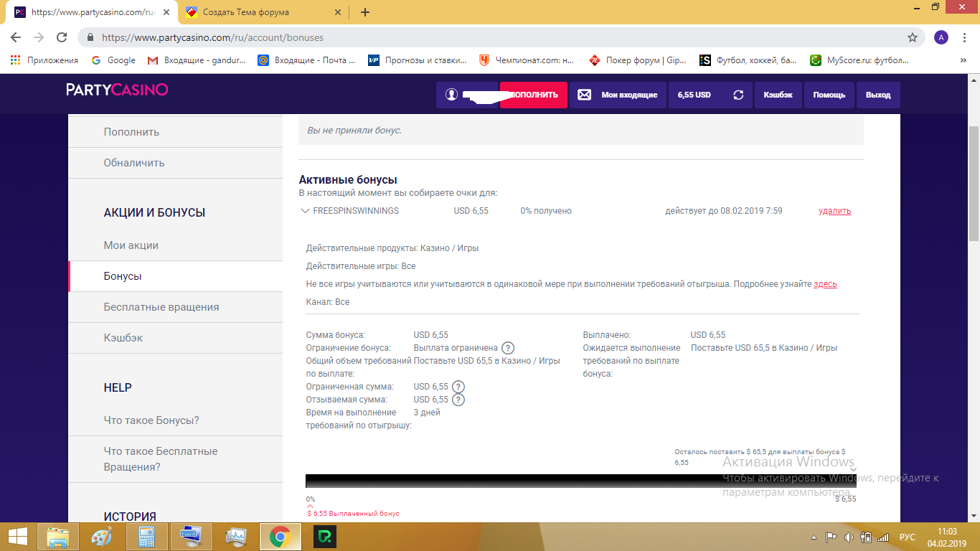
Task: Click Кэшбэк header button
Action: [x=778, y=95]
